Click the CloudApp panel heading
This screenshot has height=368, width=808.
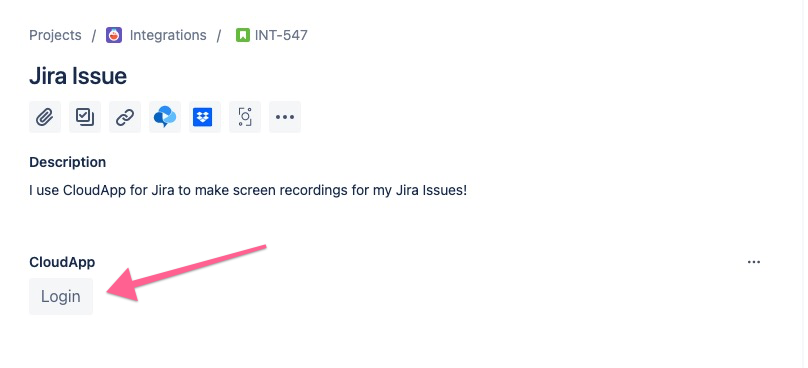tap(62, 262)
